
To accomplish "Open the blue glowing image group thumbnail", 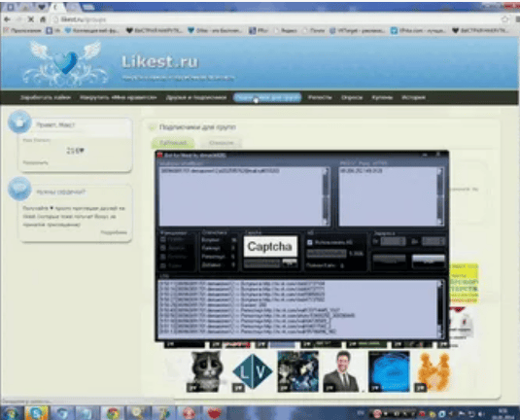I will 389,371.
